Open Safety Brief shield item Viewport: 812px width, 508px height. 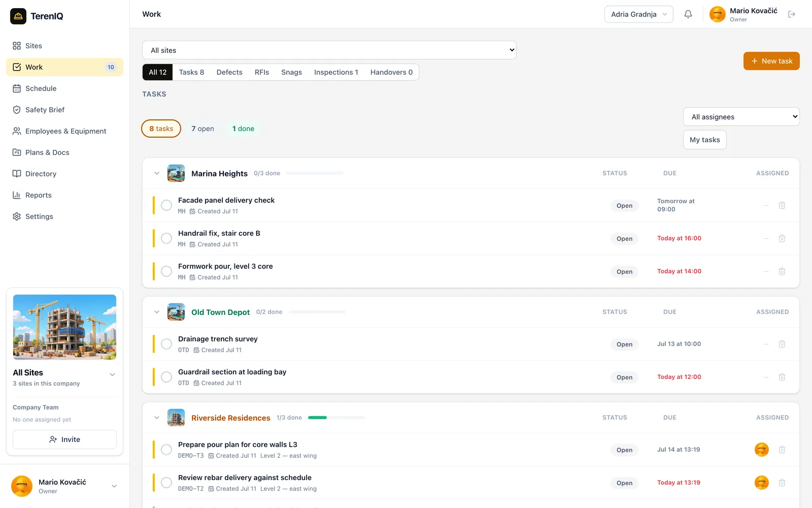coord(64,110)
